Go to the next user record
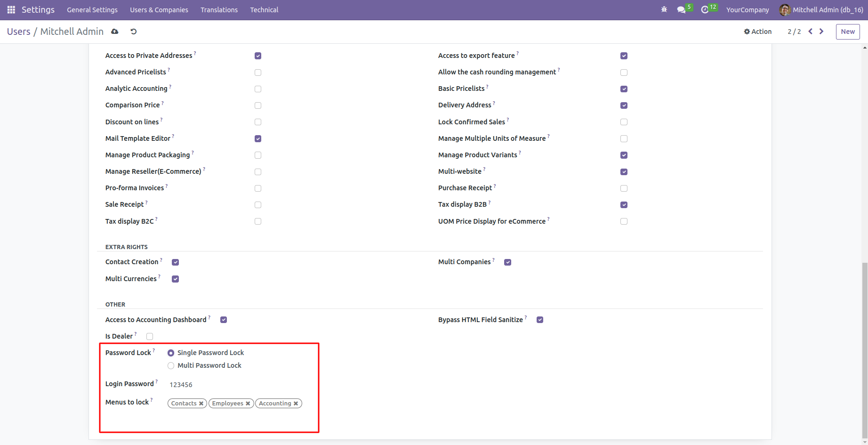This screenshot has width=868, height=445. pyautogui.click(x=821, y=32)
